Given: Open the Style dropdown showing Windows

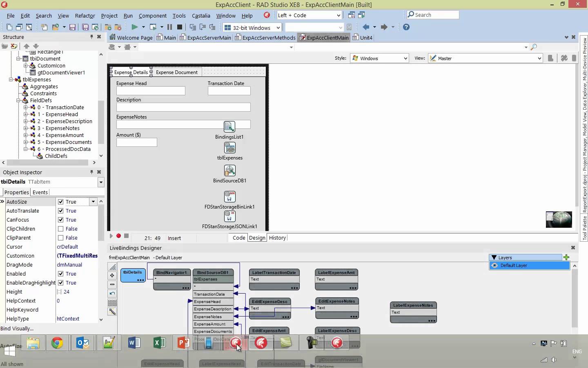Looking at the screenshot, I should coord(380,58).
